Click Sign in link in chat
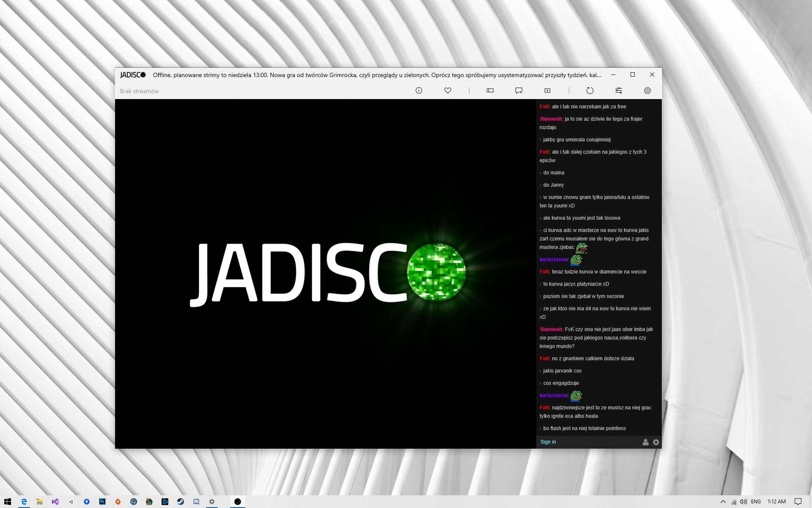 (x=548, y=442)
